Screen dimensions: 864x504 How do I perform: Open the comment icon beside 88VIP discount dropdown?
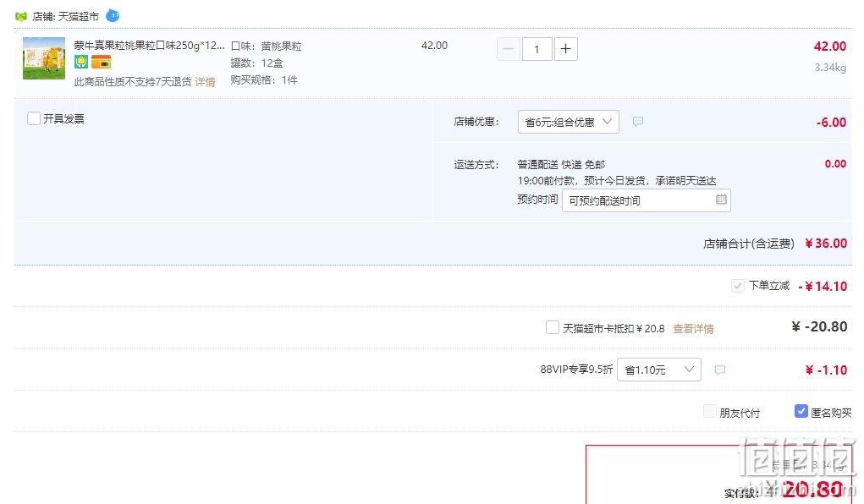(x=719, y=370)
